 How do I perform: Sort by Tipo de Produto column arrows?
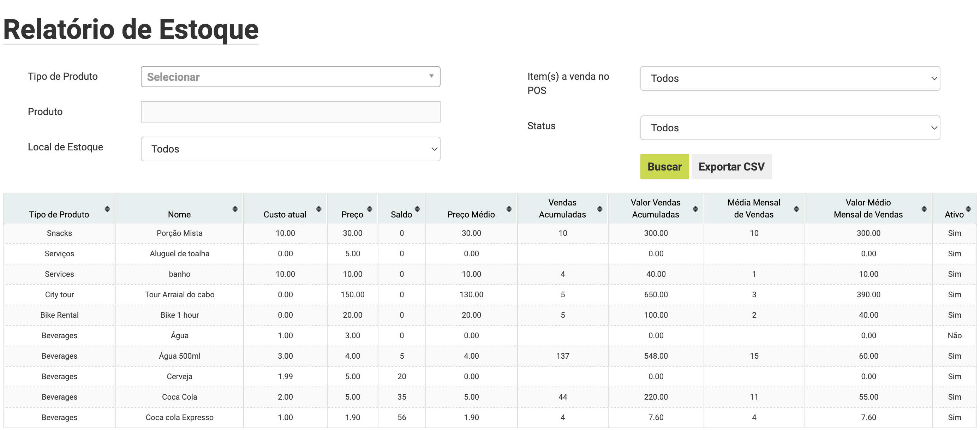(107, 209)
